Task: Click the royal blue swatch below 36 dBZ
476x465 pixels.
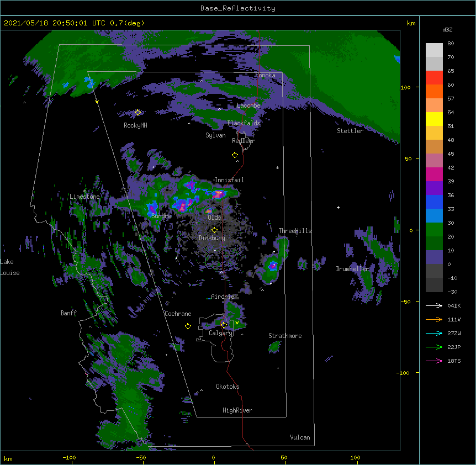Action: tap(434, 202)
